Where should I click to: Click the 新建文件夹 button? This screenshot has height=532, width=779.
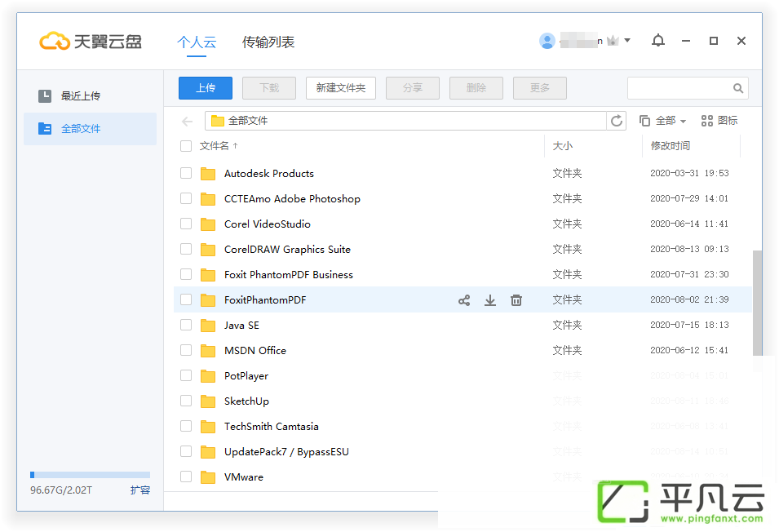click(x=341, y=88)
